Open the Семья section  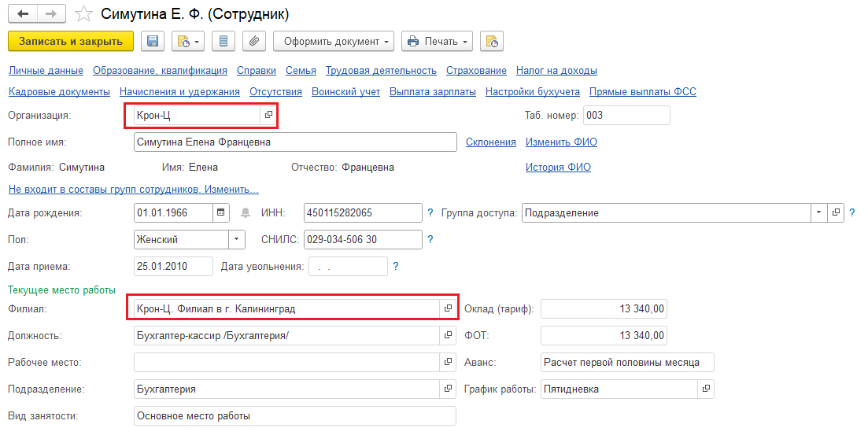click(x=301, y=70)
